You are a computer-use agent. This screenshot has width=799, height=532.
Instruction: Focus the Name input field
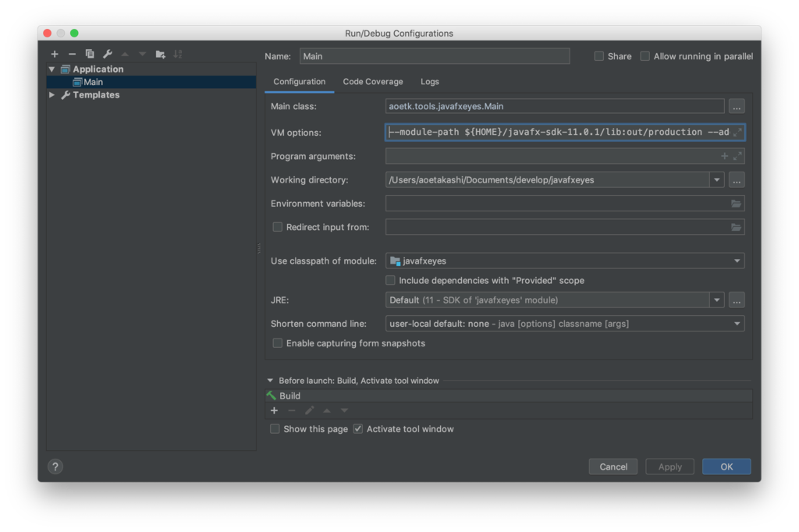pos(435,56)
